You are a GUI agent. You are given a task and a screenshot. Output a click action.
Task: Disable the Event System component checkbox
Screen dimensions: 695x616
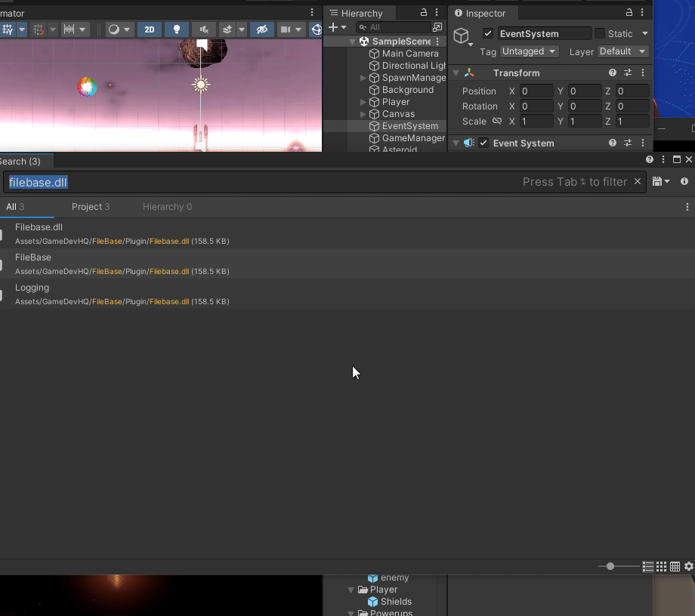click(483, 143)
